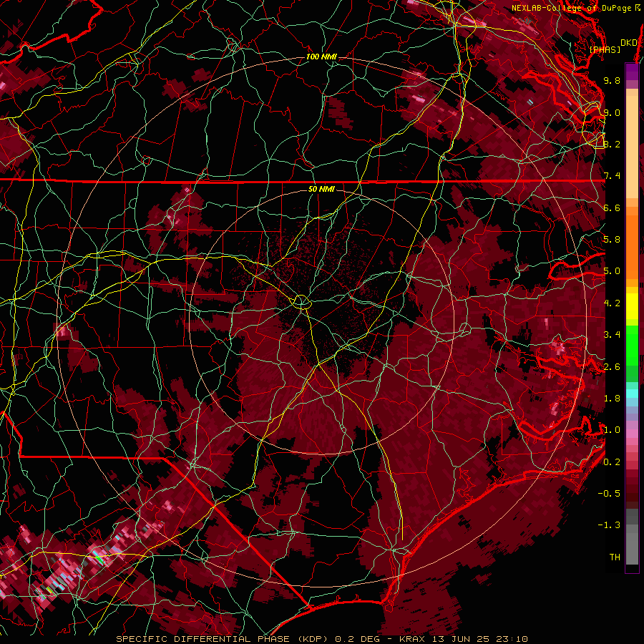Click the [PHAS] legend unit label
The image size is (644, 644).
click(605, 49)
